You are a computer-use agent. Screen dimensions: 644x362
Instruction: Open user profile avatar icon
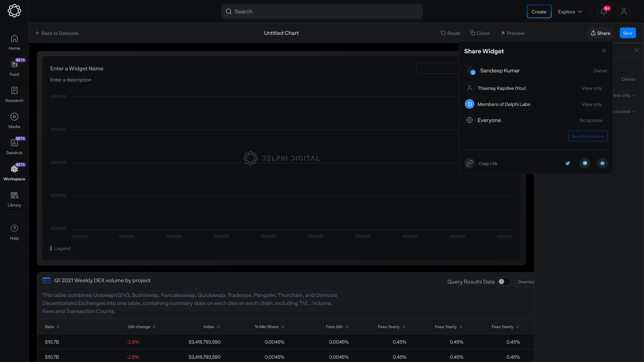(624, 12)
